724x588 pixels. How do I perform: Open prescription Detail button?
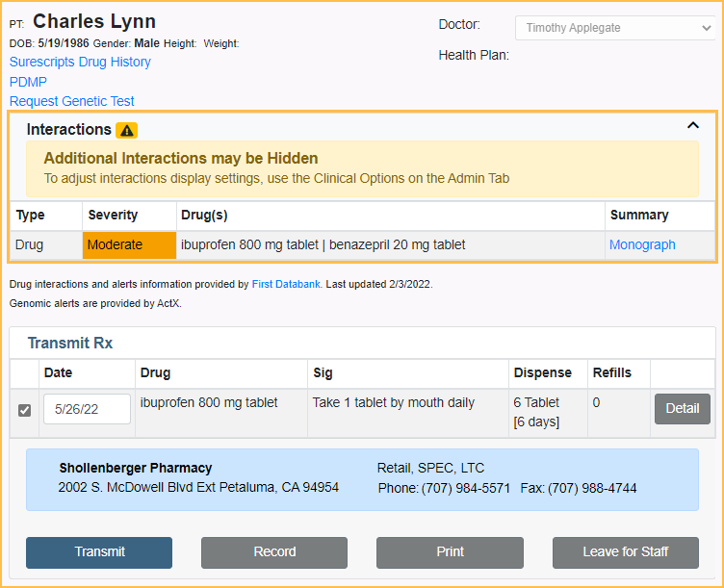point(682,408)
